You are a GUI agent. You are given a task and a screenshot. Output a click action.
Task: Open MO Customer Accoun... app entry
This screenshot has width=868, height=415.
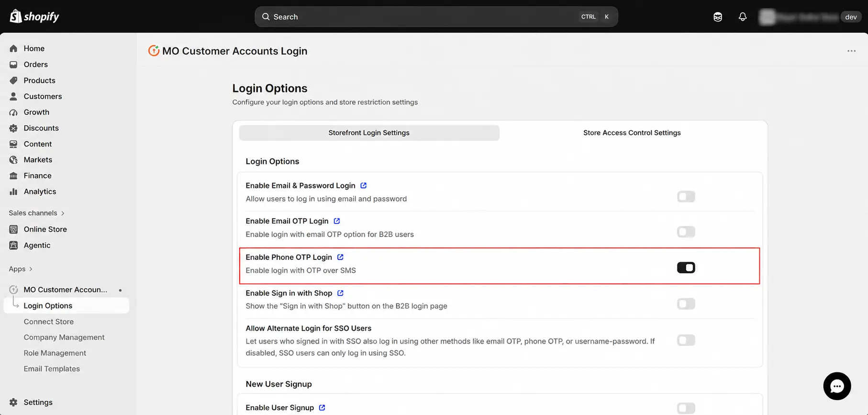(x=66, y=290)
